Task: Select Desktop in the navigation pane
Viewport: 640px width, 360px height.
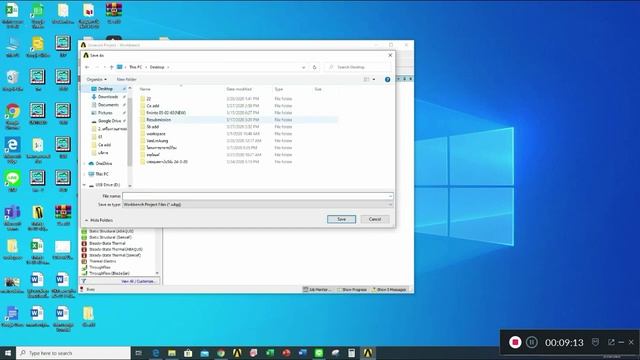Action: [x=105, y=89]
